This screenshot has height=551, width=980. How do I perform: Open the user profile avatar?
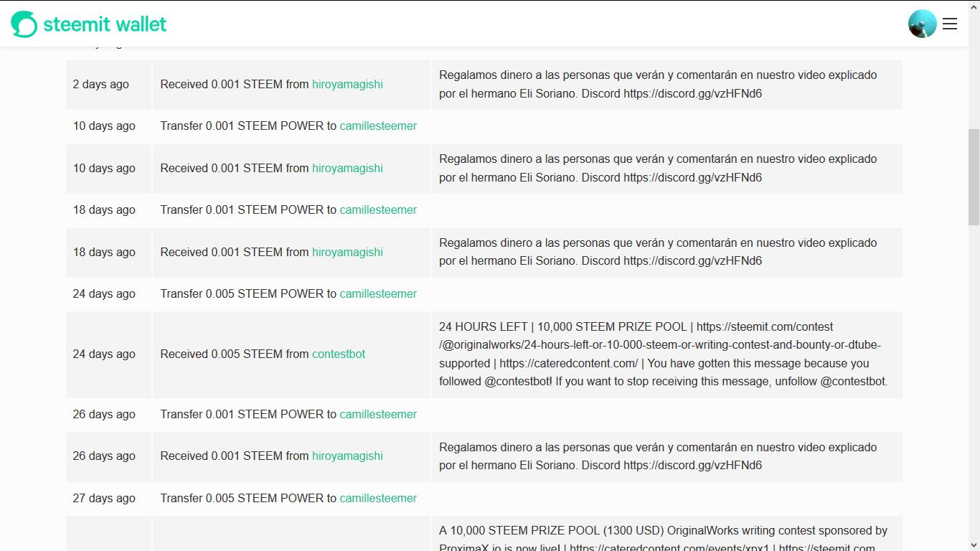pos(923,24)
